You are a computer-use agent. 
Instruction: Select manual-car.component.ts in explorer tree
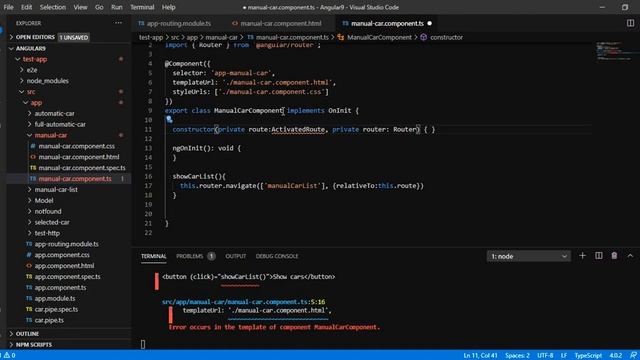[x=75, y=179]
